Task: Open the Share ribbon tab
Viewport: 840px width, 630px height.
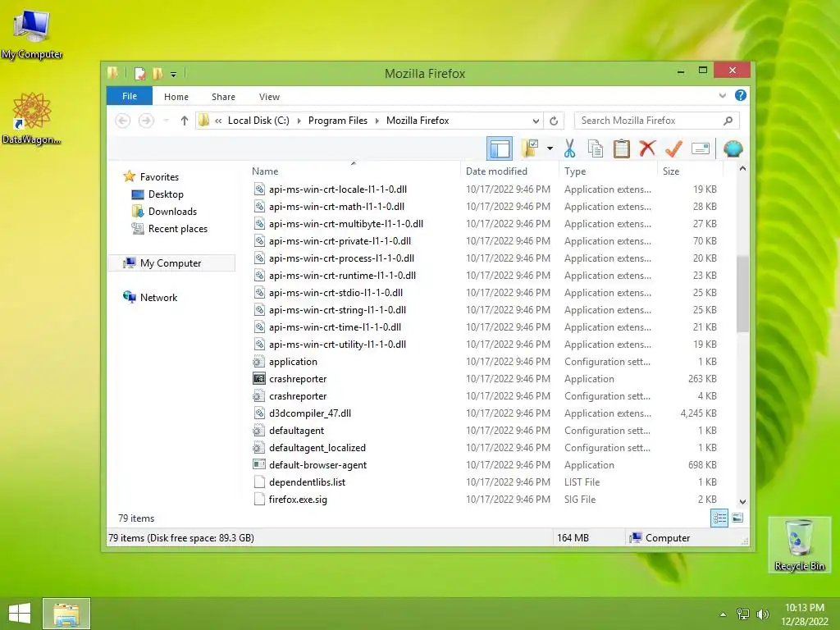Action: pyautogui.click(x=223, y=97)
